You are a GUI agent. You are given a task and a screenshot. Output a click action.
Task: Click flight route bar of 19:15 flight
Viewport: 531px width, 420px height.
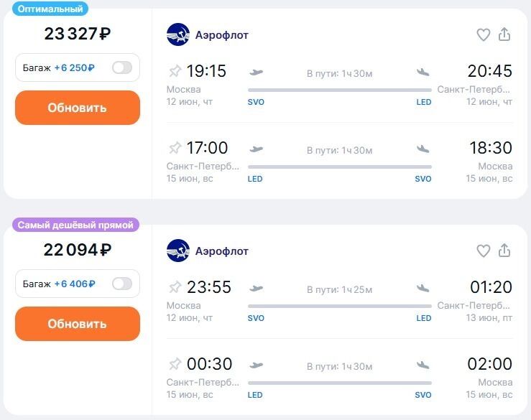(339, 90)
